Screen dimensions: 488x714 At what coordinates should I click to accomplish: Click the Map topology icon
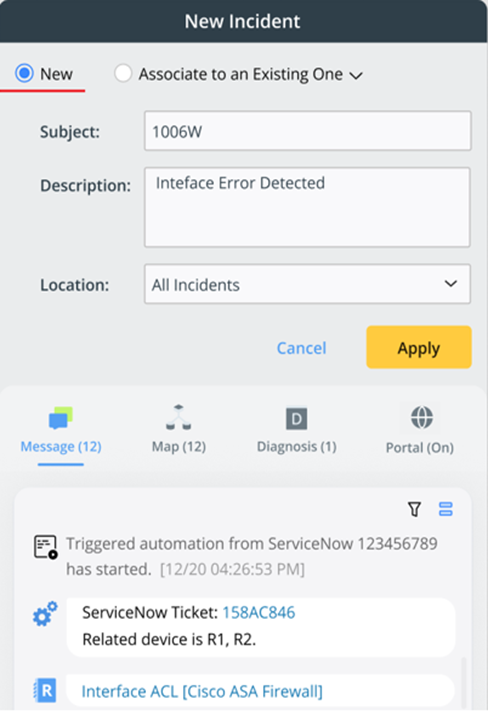tap(178, 417)
